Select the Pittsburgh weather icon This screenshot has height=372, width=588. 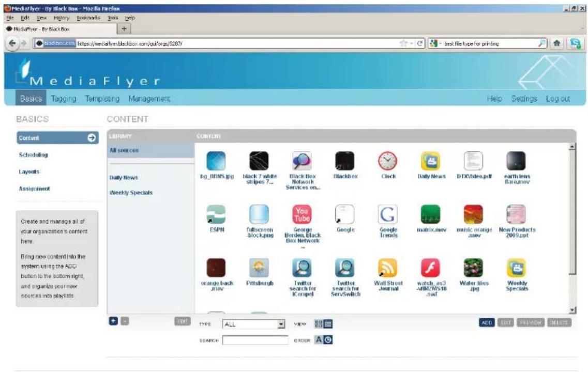[x=259, y=268]
